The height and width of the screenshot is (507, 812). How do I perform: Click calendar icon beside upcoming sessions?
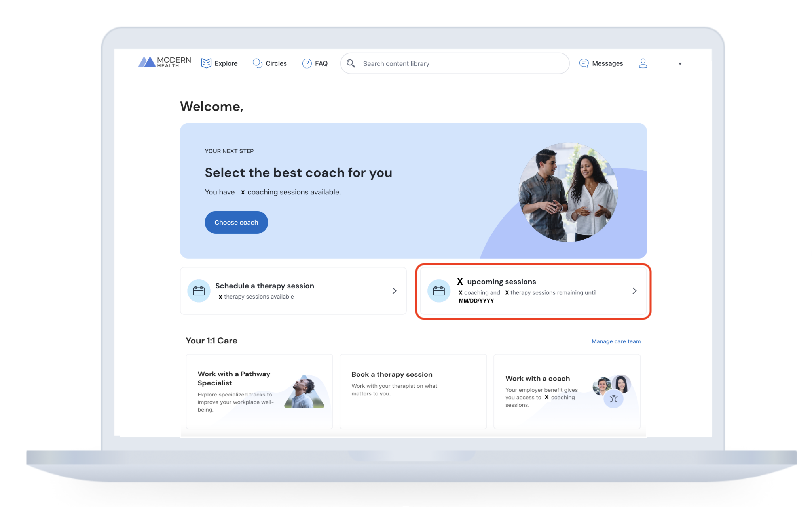pyautogui.click(x=439, y=291)
